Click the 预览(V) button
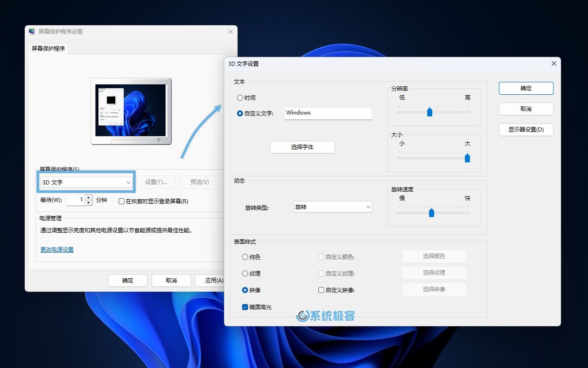The height and width of the screenshot is (368, 588). pos(199,182)
